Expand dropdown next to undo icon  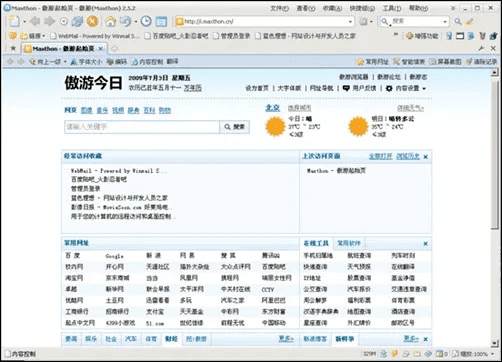point(136,22)
